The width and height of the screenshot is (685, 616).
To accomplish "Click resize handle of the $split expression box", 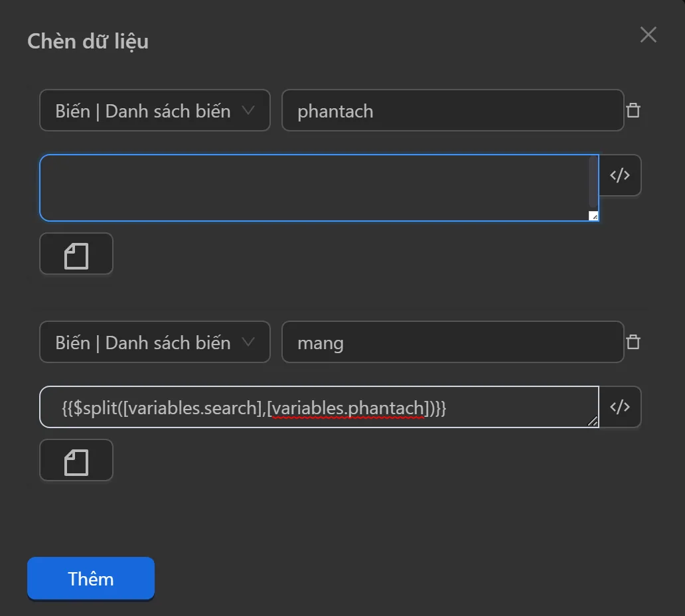I will point(593,421).
